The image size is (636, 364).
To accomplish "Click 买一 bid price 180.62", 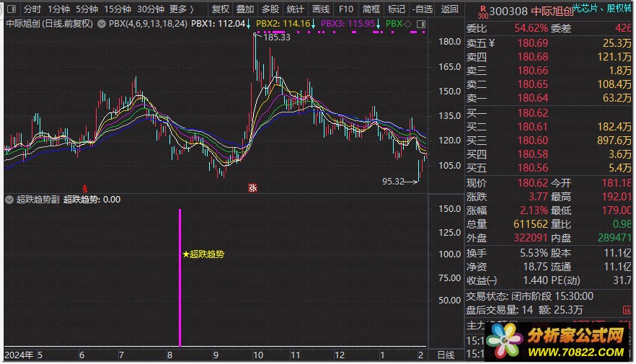I will click(x=533, y=112).
